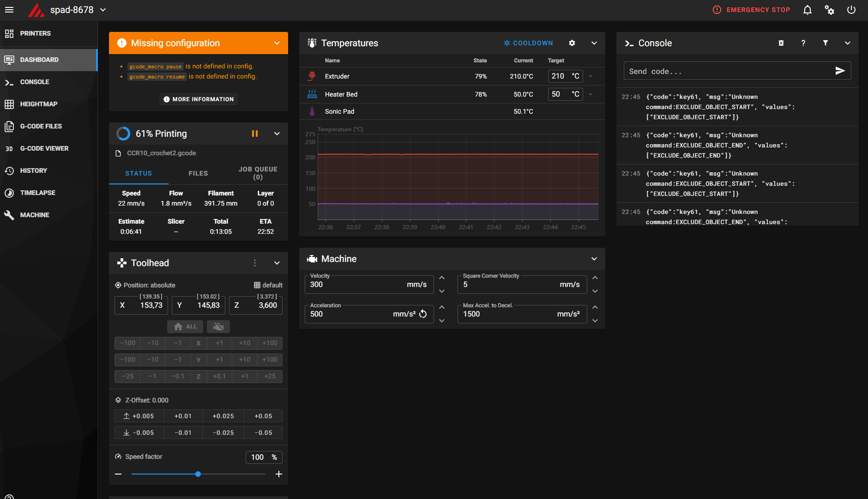Clear the console with trash icon
The image size is (868, 499).
coord(781,43)
